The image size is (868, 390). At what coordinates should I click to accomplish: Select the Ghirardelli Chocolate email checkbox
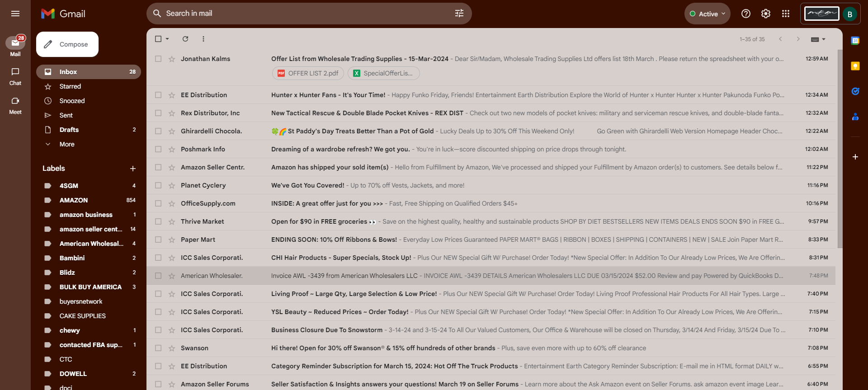pyautogui.click(x=158, y=131)
